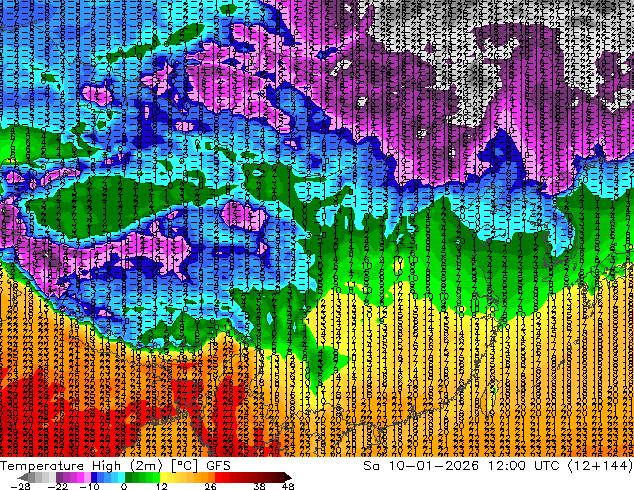Click the '48' legend label
This screenshot has height=490, width=634.
click(x=288, y=486)
